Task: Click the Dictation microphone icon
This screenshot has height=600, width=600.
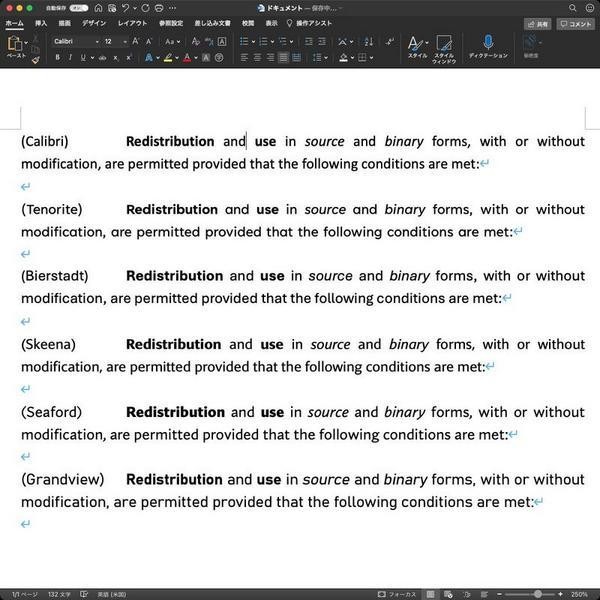Action: [488, 42]
